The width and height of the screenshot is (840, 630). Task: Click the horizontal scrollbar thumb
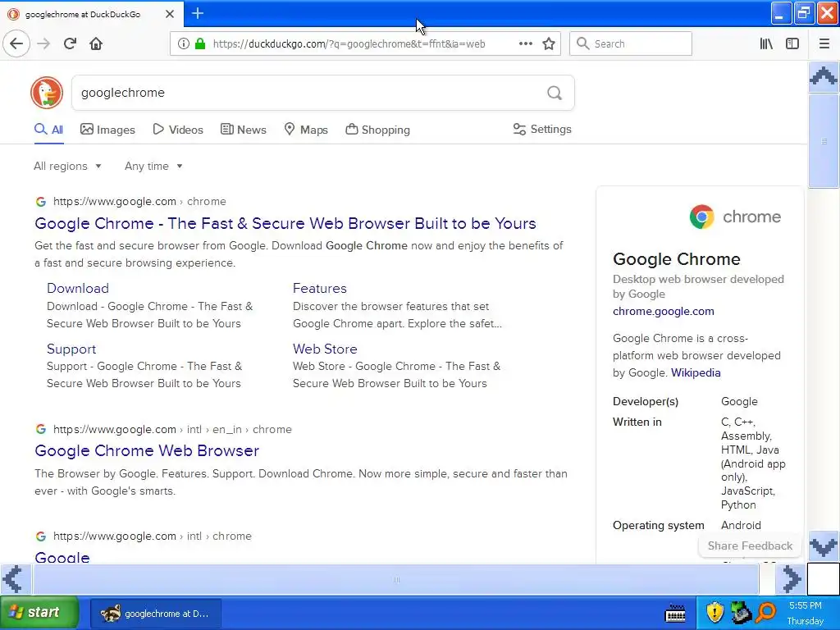pos(396,579)
